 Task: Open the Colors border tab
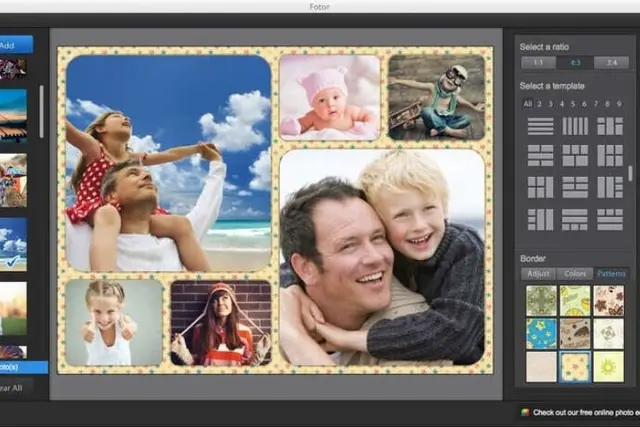tap(575, 274)
